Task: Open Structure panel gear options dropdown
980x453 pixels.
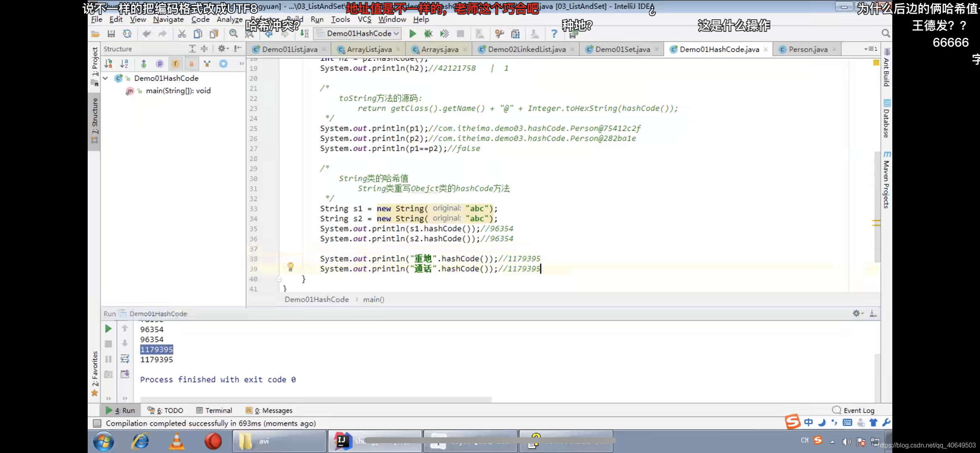Action: pyautogui.click(x=223, y=49)
